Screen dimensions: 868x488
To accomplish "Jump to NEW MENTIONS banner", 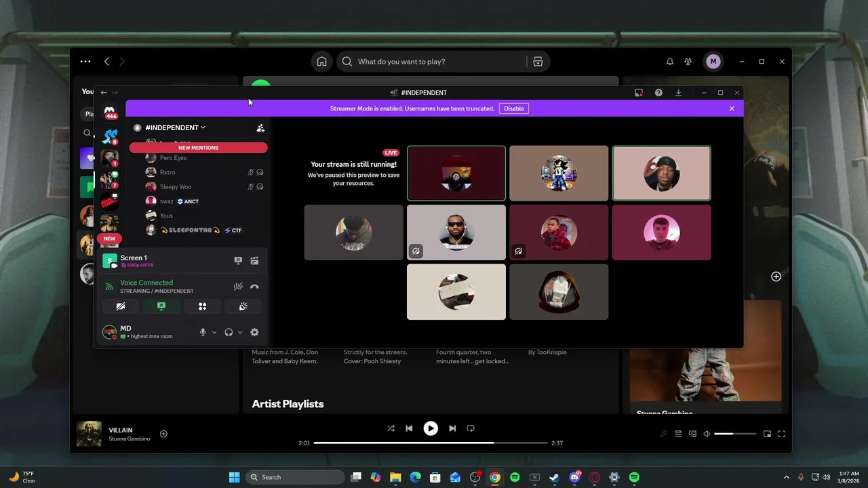I will click(x=199, y=148).
